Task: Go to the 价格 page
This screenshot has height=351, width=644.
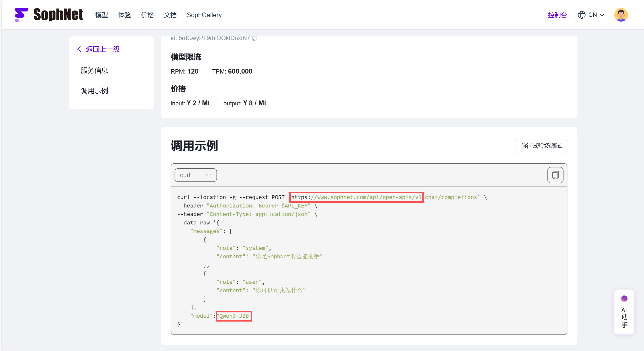Action: coord(147,15)
